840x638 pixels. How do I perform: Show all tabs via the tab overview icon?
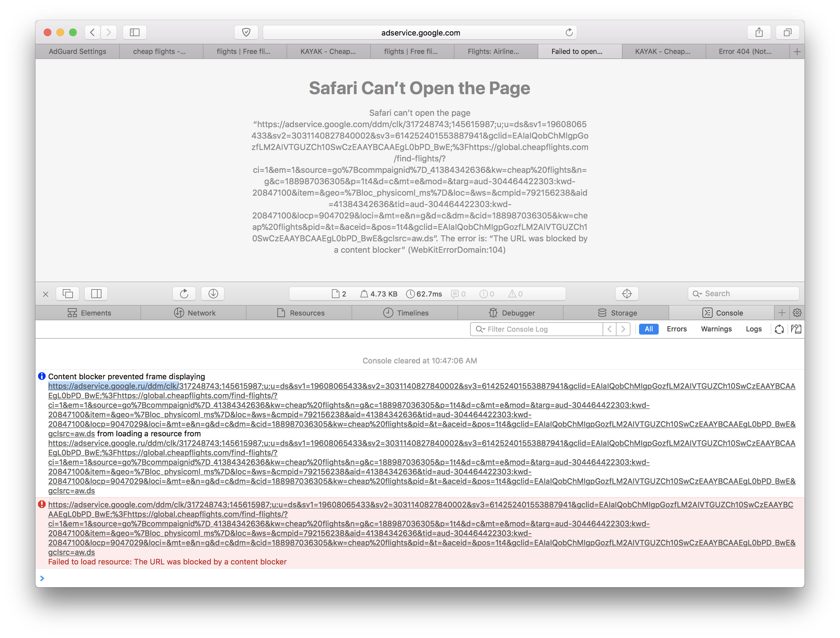[x=788, y=32]
